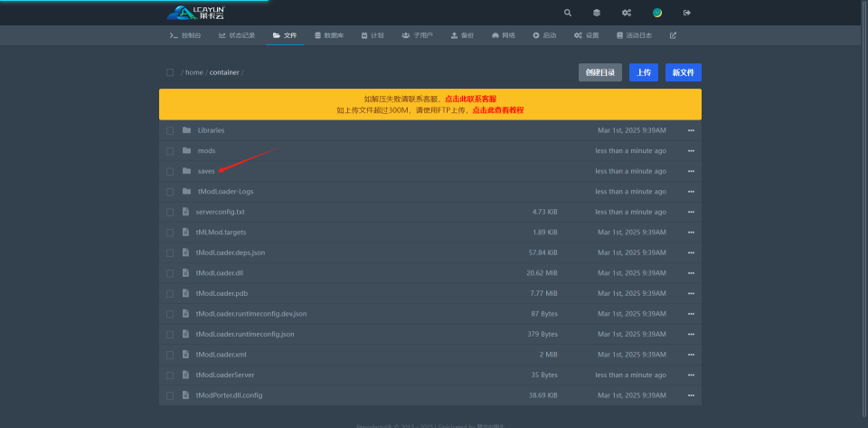The image size is (868, 428).
Task: Tick the checkbox for the mods folder
Action: [x=170, y=151]
